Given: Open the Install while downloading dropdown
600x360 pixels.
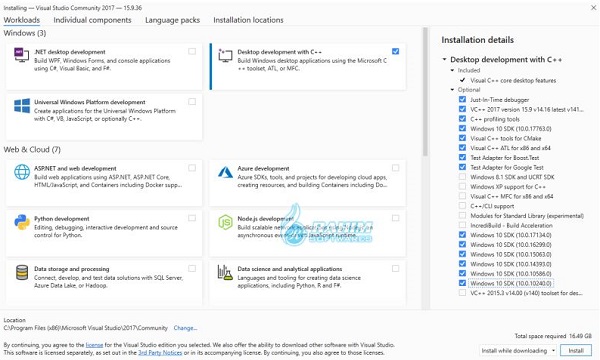Looking at the screenshot, I should tap(518, 350).
